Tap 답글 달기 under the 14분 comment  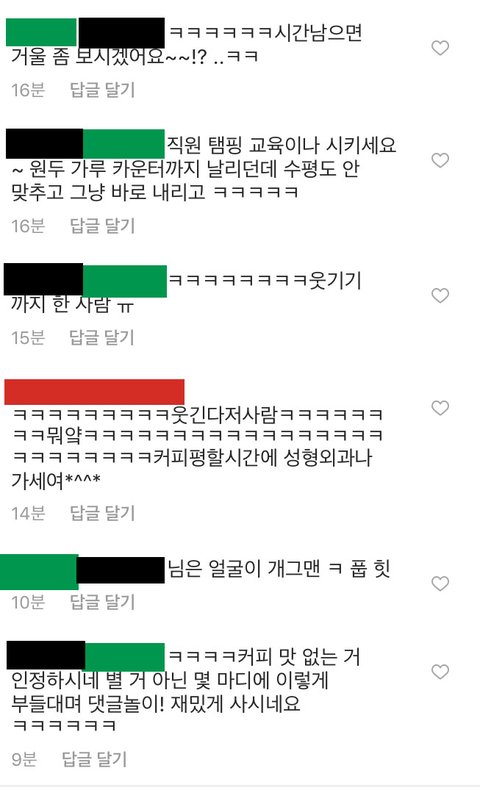pos(102,513)
